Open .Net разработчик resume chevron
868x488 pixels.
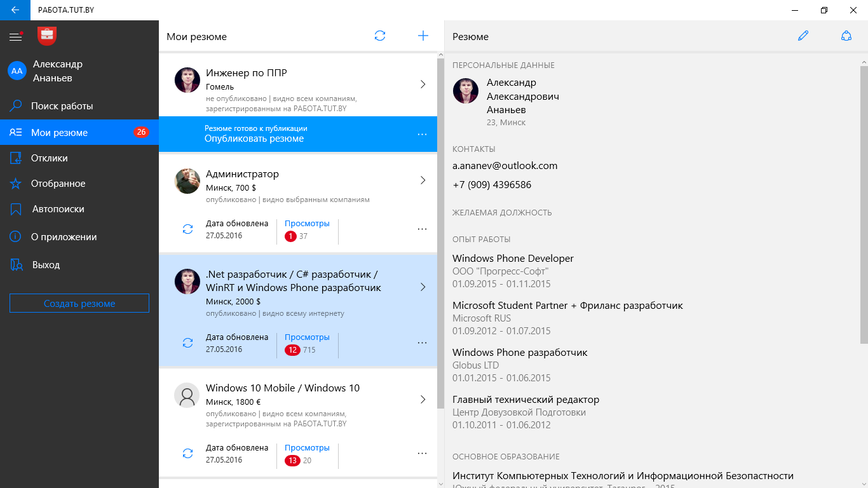point(423,287)
